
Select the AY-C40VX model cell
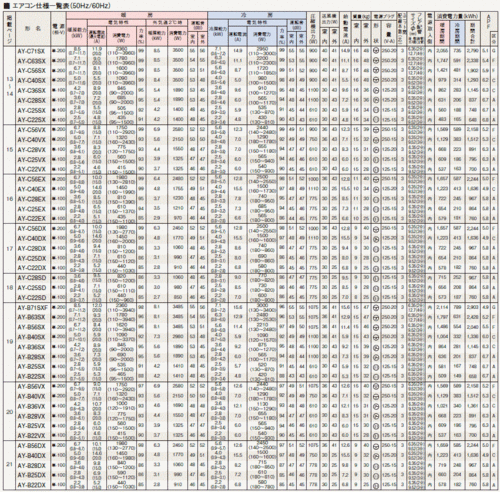tap(32, 140)
